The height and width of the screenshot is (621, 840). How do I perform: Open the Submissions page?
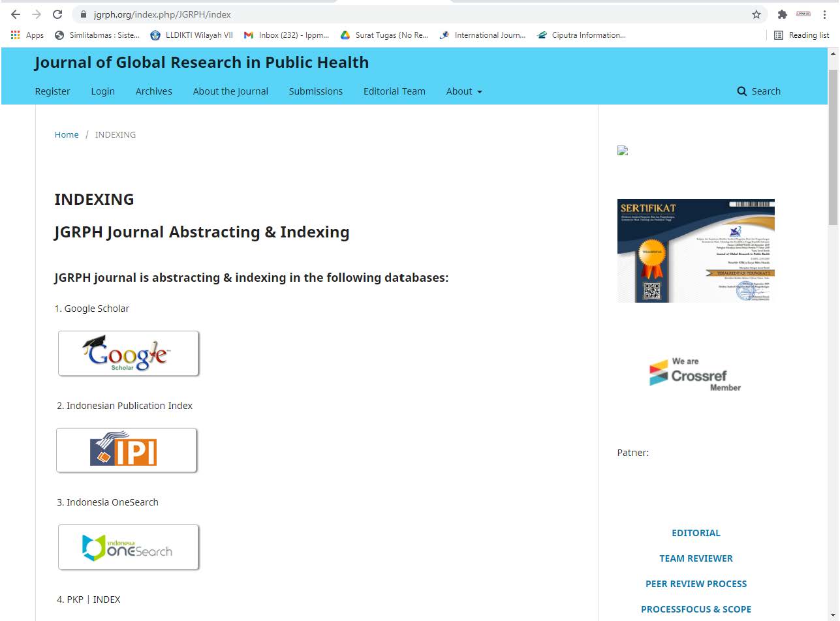pos(316,91)
